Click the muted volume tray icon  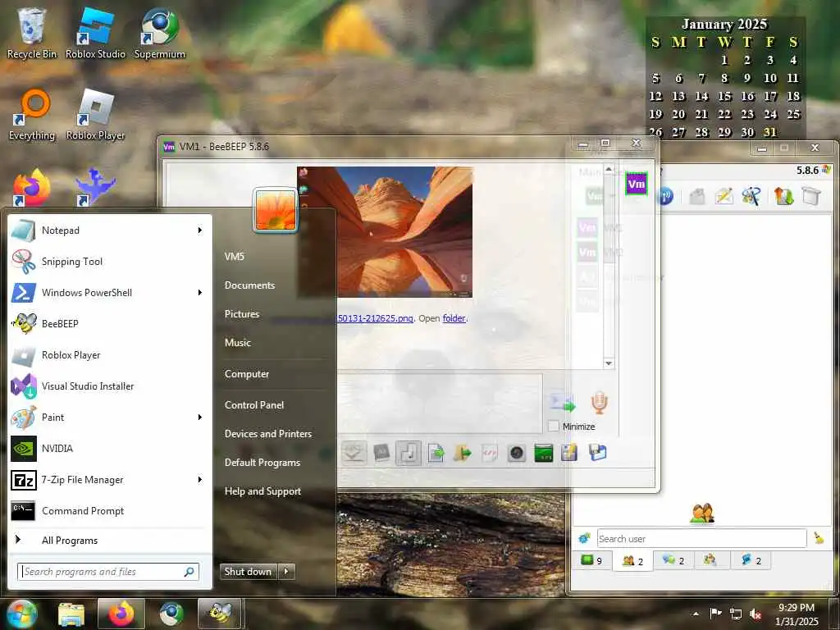[756, 614]
